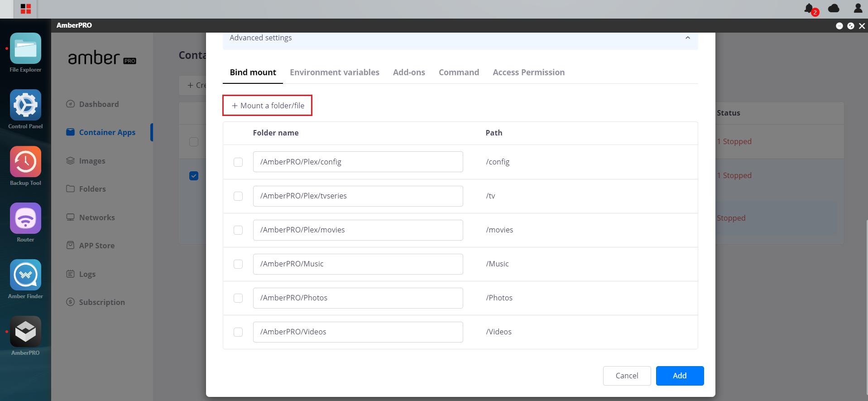
Task: Open the Subscription section
Action: (102, 302)
